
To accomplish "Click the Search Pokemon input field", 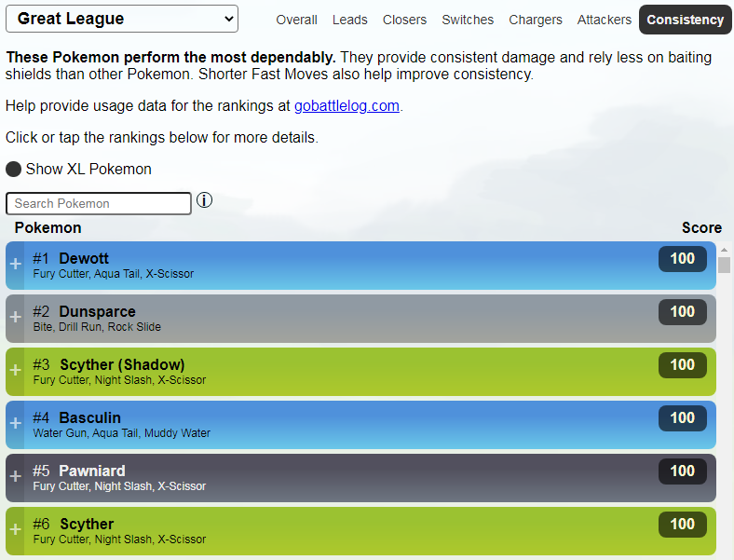I will [x=99, y=204].
